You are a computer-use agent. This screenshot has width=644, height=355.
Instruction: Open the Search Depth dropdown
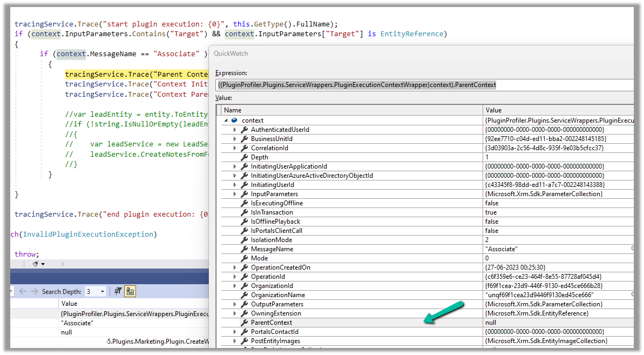coord(102,291)
